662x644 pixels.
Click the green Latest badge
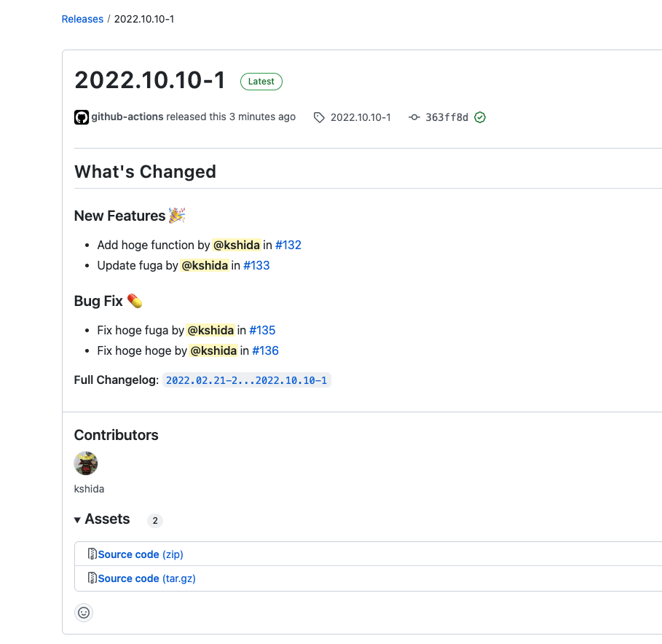(261, 82)
